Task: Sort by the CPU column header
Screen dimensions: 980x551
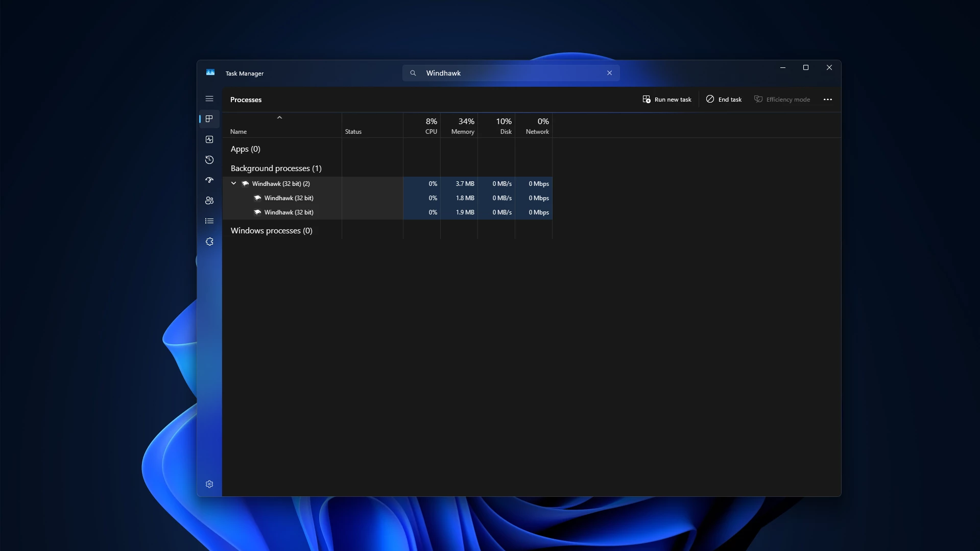Action: pos(422,126)
